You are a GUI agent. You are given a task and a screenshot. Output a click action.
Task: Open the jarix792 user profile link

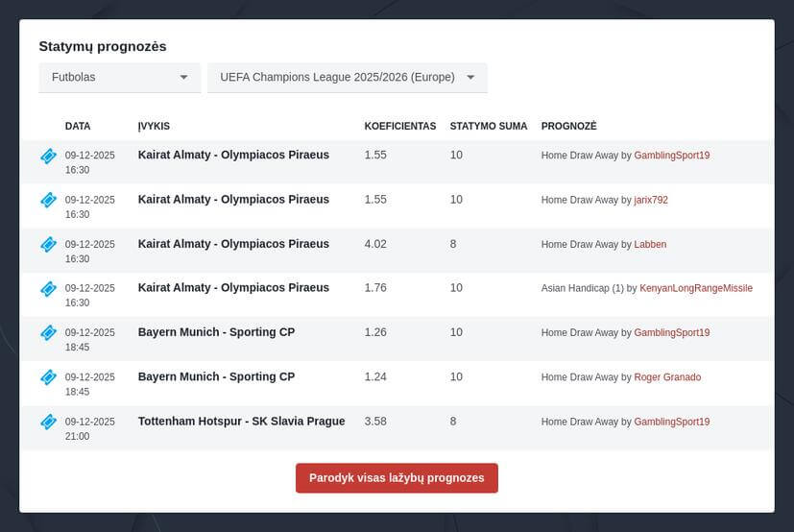tap(651, 200)
